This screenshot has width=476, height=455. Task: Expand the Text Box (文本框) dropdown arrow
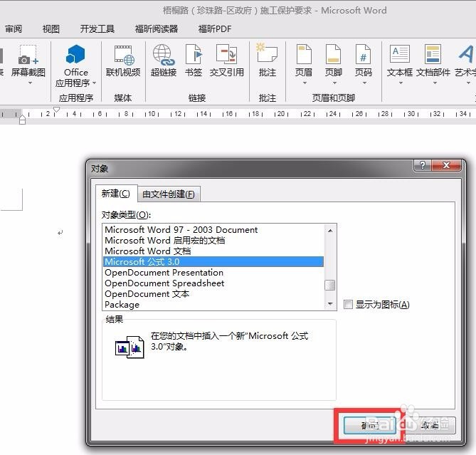401,83
